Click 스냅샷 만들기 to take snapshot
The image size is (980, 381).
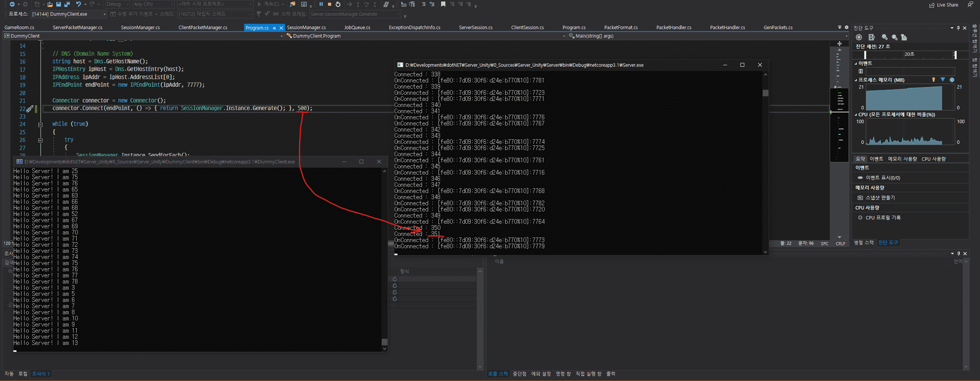[x=880, y=198]
